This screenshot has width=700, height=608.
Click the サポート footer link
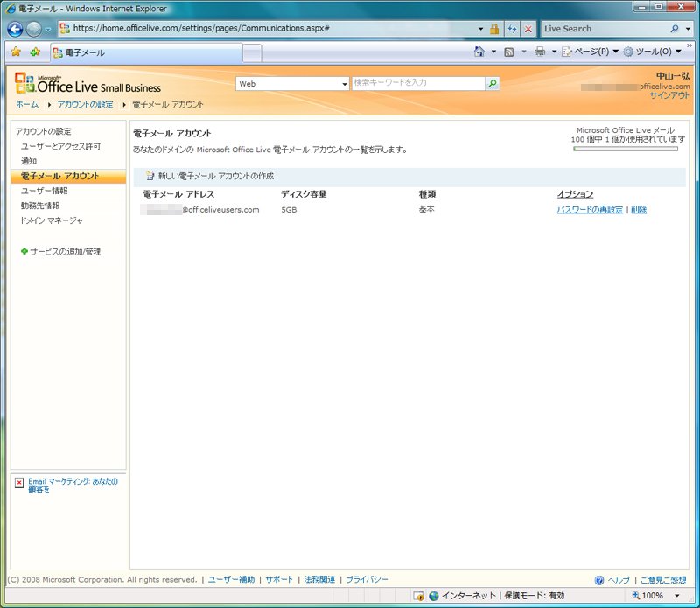coord(279,579)
